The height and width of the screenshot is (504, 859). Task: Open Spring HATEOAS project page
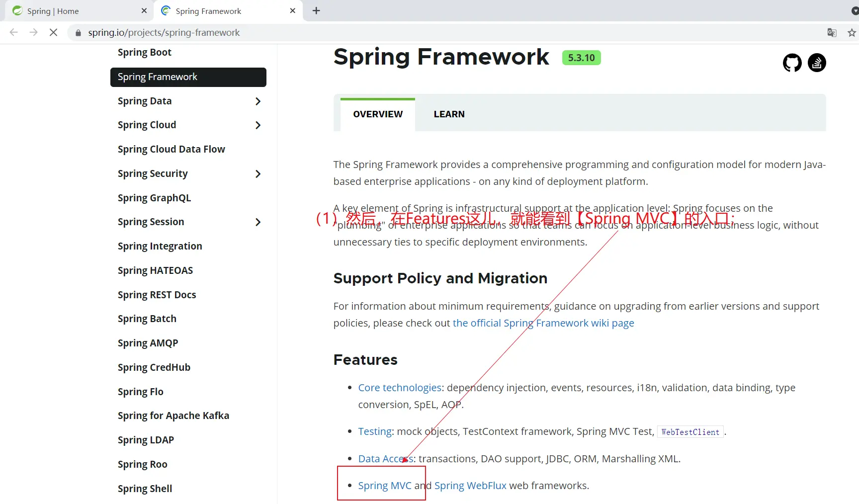(155, 270)
